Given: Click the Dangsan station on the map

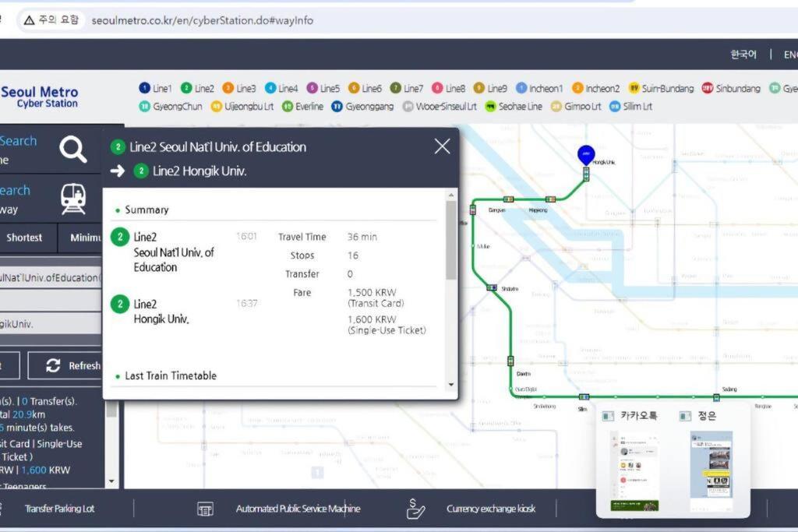Looking at the screenshot, I should click(x=508, y=199).
